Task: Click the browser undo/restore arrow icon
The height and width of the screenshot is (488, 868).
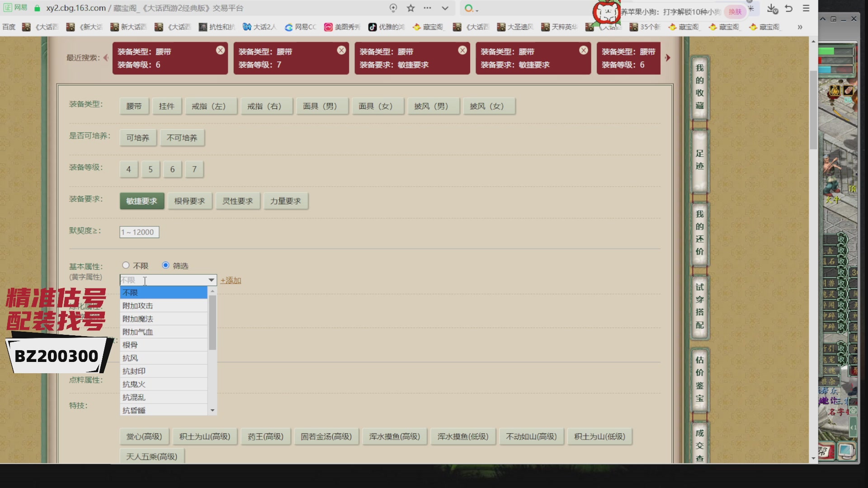Action: click(789, 9)
